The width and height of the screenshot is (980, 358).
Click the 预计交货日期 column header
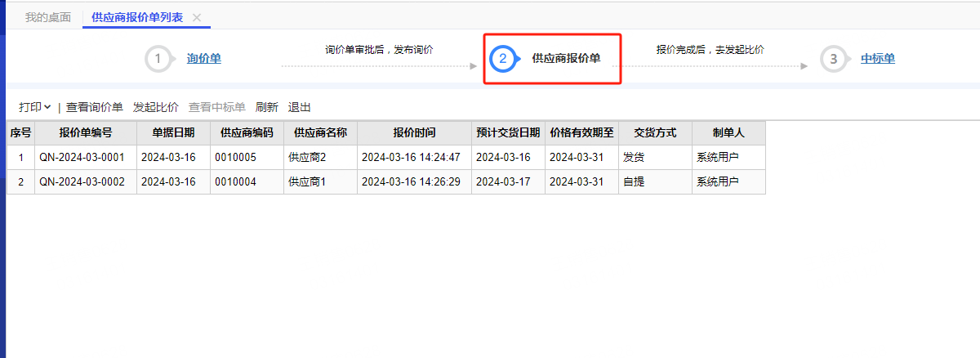coord(508,132)
